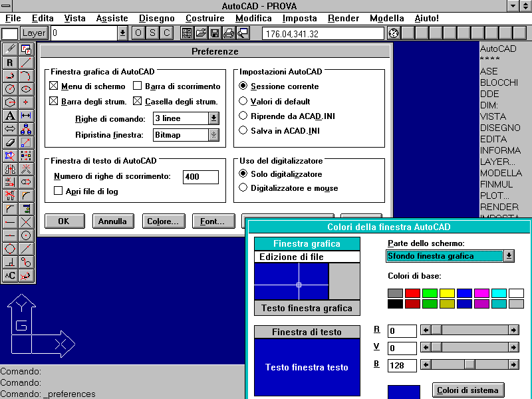Click the 'Colori di sistema' button

[x=468, y=390]
